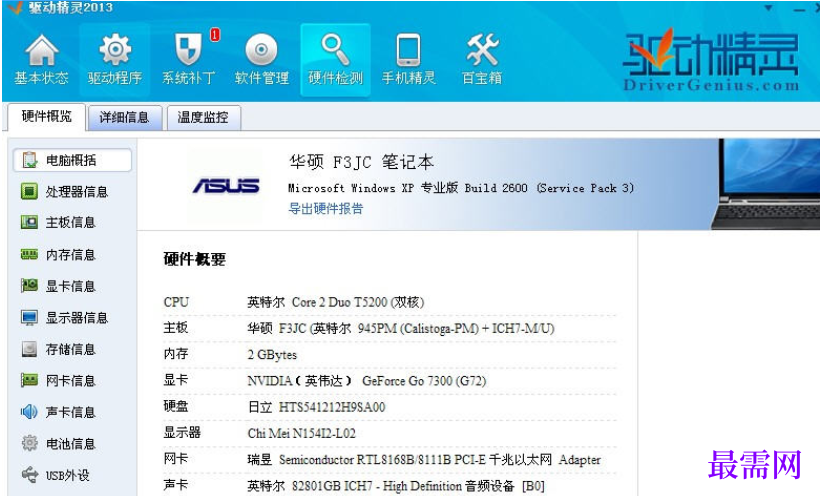
Task: Click the 网卡信息 network card icon
Action: click(x=29, y=380)
